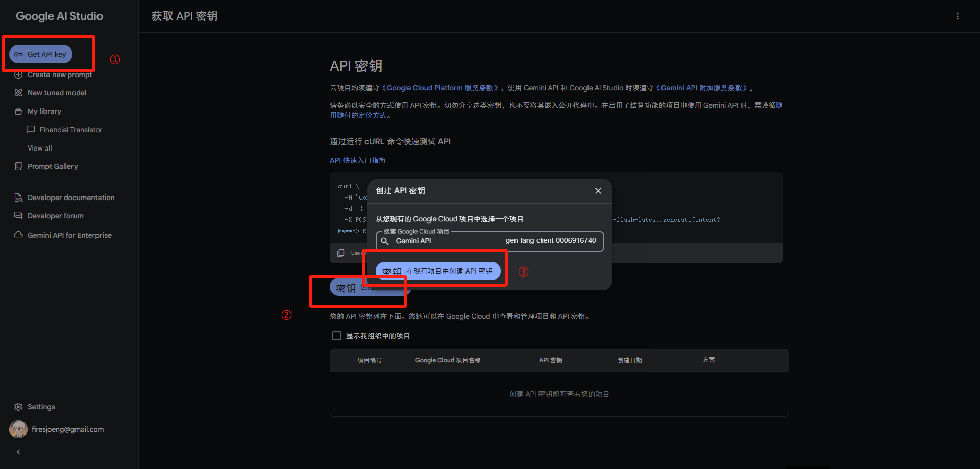980x469 pixels.
Task: Click the key icon in Get API key
Action: [18, 54]
